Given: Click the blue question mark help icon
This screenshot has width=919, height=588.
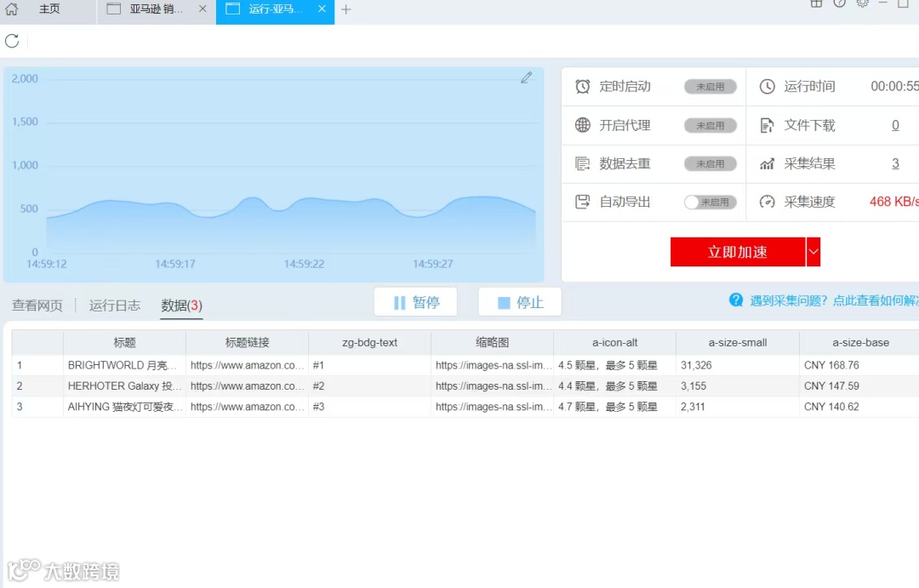Looking at the screenshot, I should tap(736, 300).
